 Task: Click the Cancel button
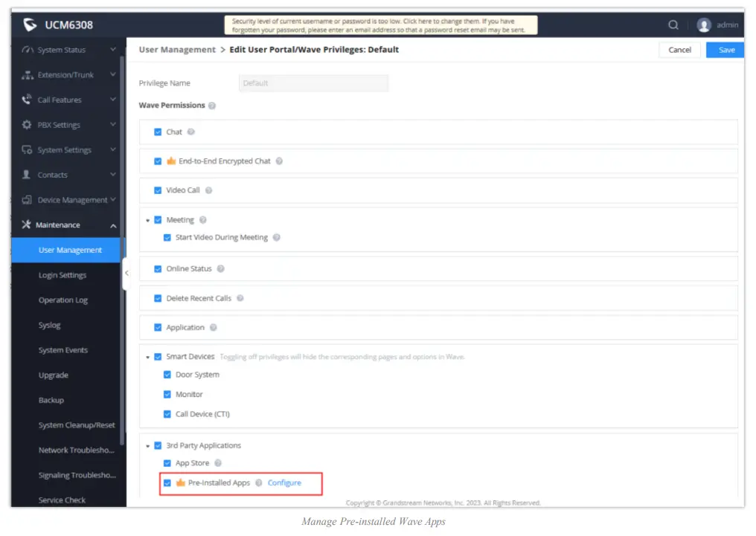point(679,50)
